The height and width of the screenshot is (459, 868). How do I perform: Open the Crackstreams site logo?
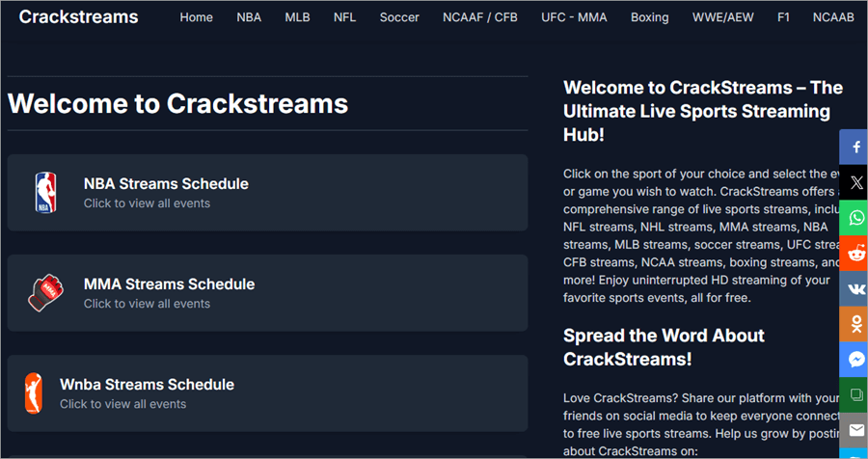[79, 17]
